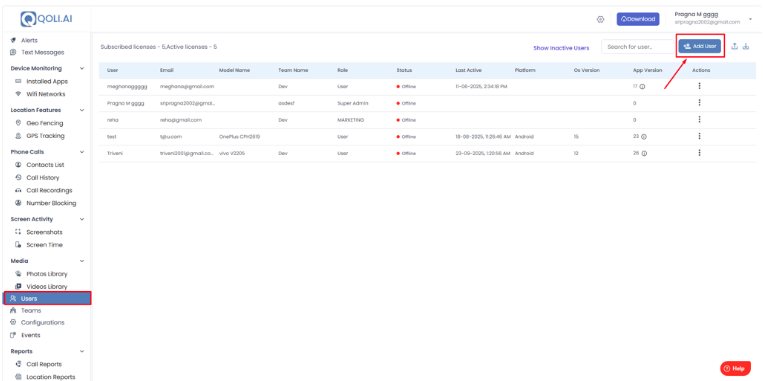Collapse the Phone Calls section
Image resolution: width=763 pixels, height=381 pixels.
[x=82, y=152]
